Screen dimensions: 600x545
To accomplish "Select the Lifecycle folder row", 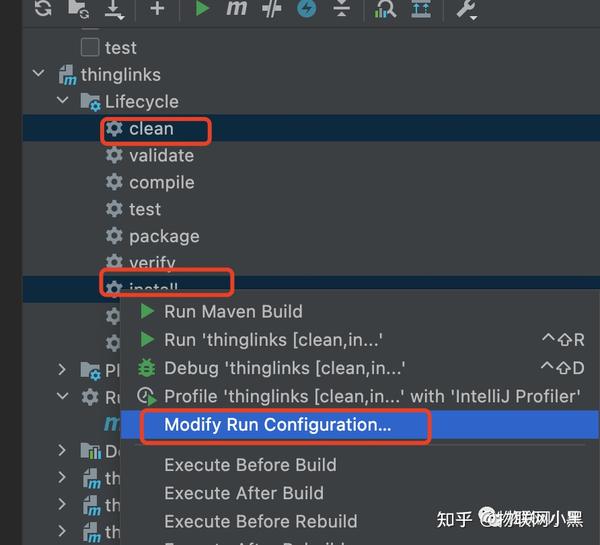I will 311,101.
